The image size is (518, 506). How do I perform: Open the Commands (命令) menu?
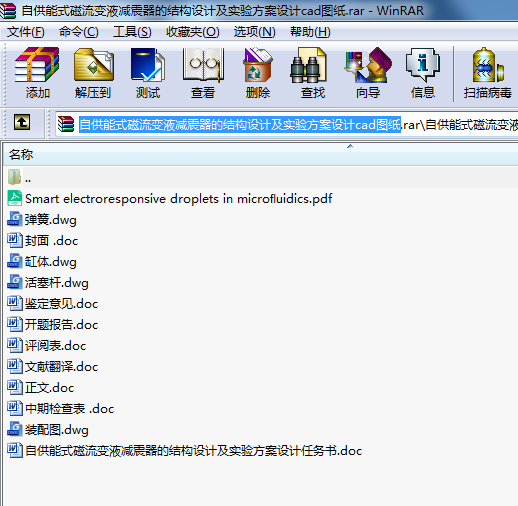pyautogui.click(x=79, y=32)
